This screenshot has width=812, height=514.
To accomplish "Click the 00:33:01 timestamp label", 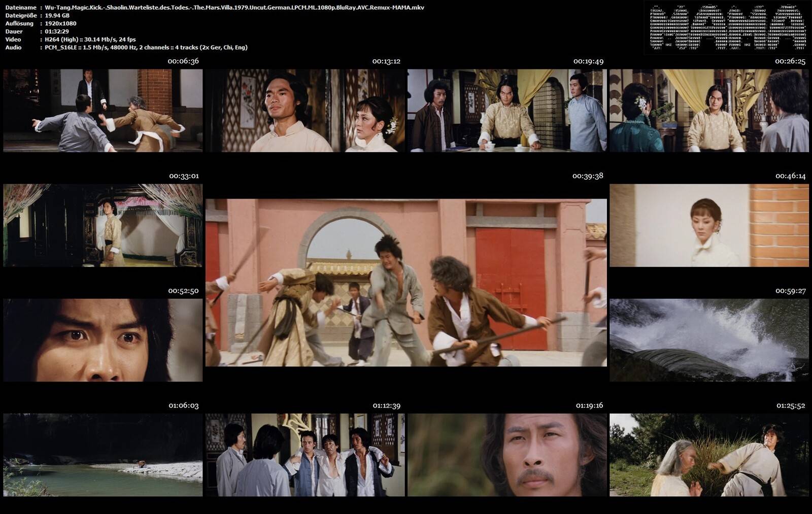I will coord(184,176).
